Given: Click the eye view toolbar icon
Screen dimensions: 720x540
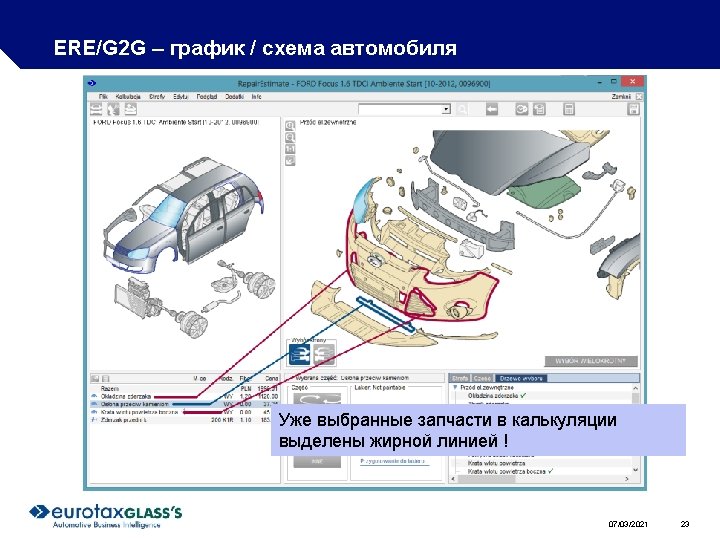Looking at the screenshot, I should (521, 109).
